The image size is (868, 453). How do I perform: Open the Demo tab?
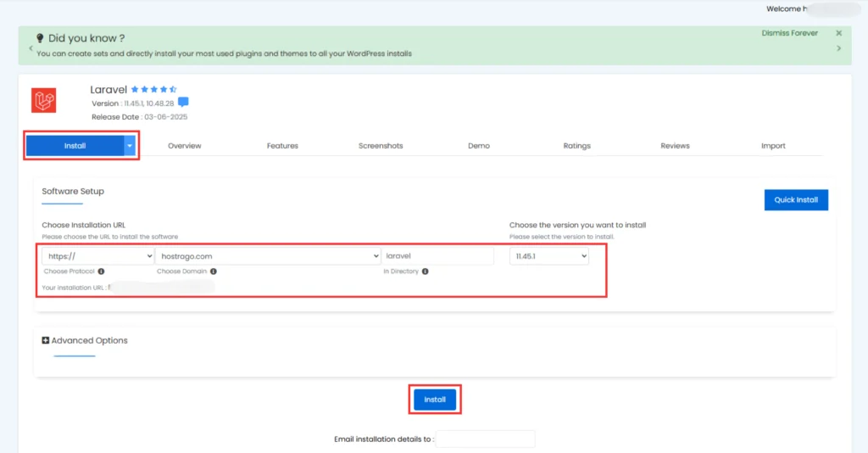click(x=479, y=146)
